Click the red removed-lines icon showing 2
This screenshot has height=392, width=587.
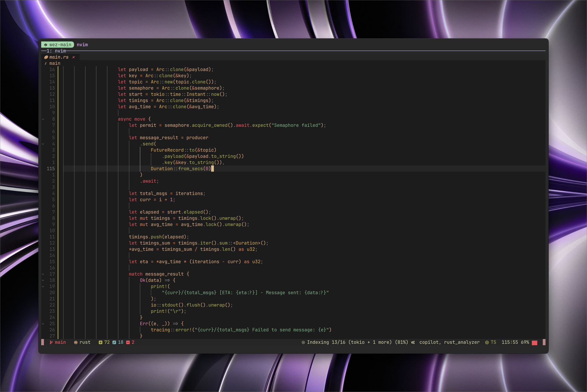click(128, 342)
